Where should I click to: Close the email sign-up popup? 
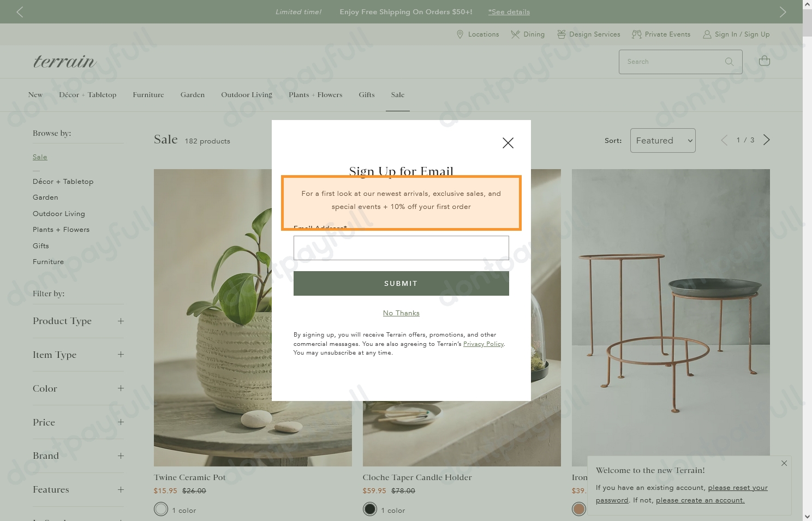507,143
